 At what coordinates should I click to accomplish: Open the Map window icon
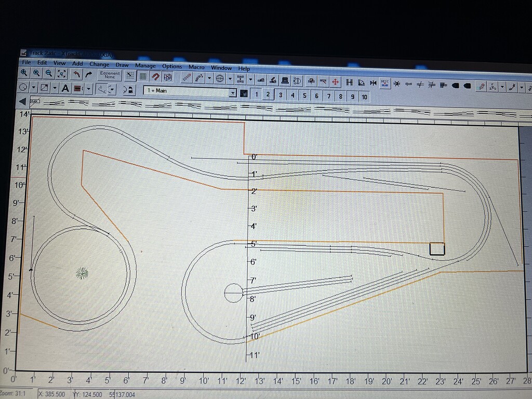click(167, 76)
